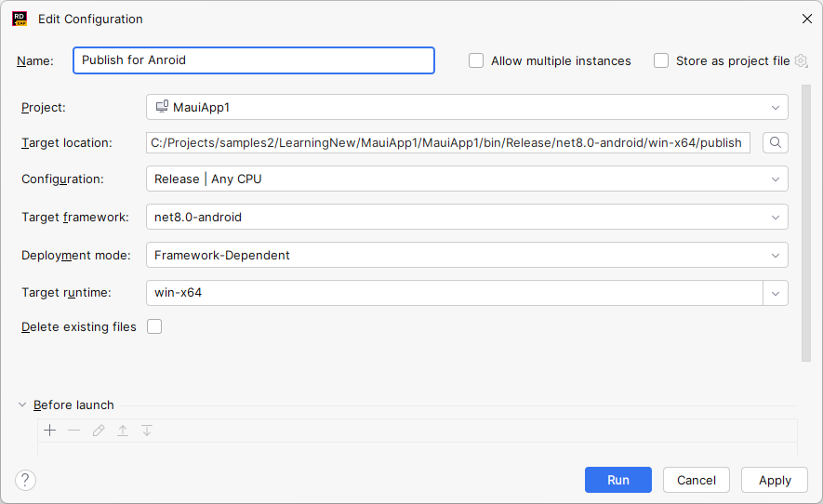Click the Allow multiple instances label
The height and width of the screenshot is (504, 823).
[x=561, y=60]
